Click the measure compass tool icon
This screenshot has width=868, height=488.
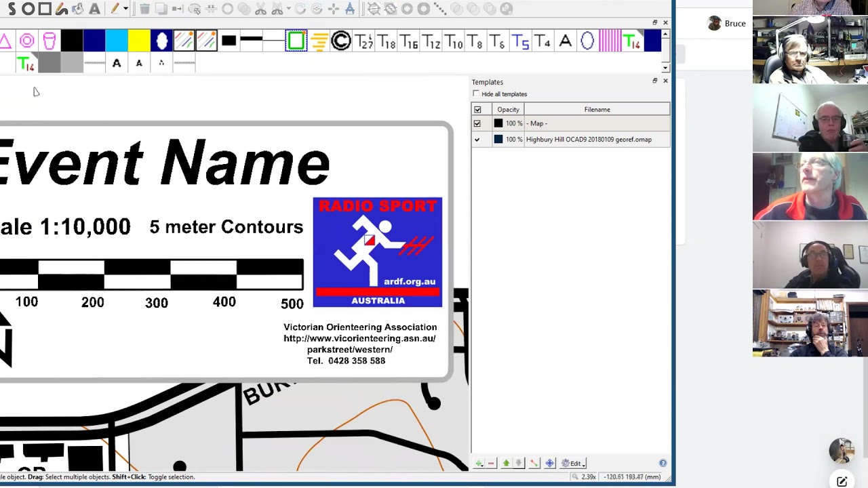coord(350,9)
